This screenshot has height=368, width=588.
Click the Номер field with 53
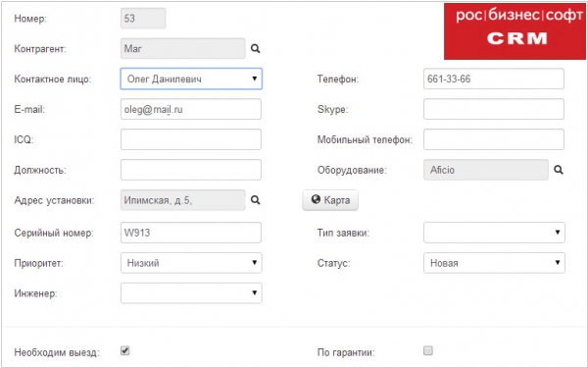143,18
